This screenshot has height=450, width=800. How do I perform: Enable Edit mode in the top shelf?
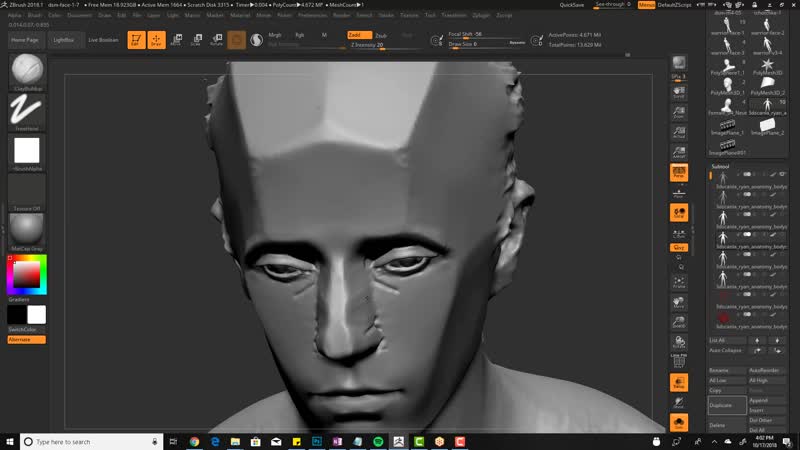click(136, 40)
